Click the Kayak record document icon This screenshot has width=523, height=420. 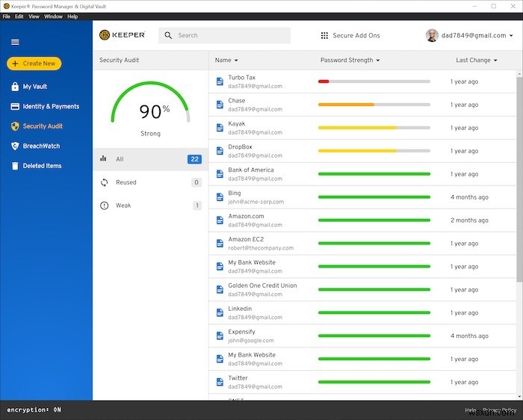(220, 128)
